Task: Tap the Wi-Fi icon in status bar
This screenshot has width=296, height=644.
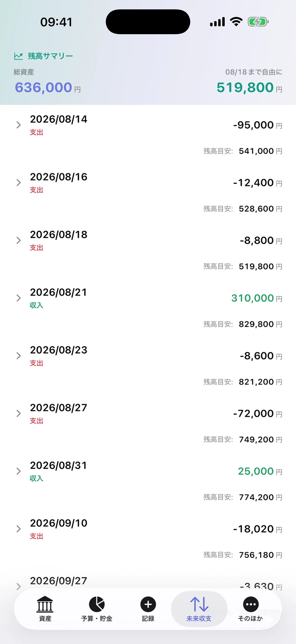Action: pos(236,22)
